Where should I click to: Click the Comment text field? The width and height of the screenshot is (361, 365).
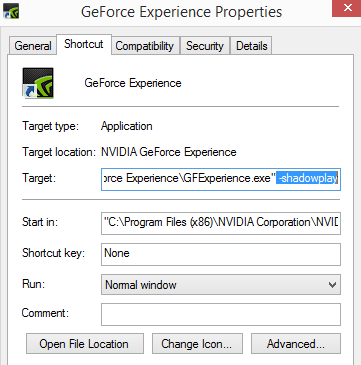click(221, 314)
